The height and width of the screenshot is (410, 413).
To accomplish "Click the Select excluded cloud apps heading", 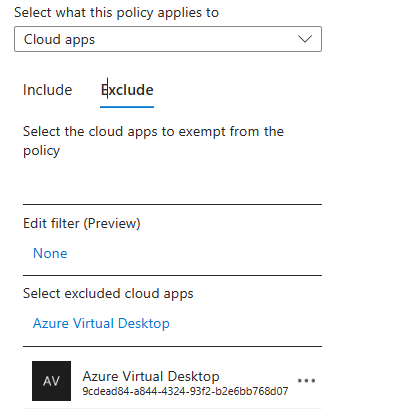I will point(108,294).
